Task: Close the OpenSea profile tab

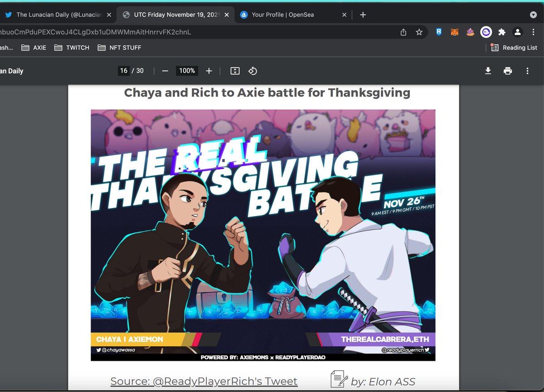Action: (x=344, y=15)
